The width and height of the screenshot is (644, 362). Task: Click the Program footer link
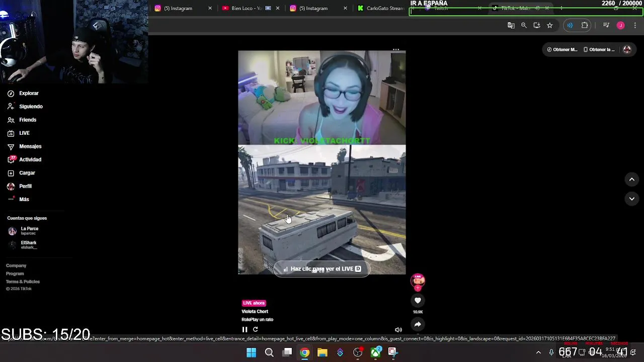point(15,274)
